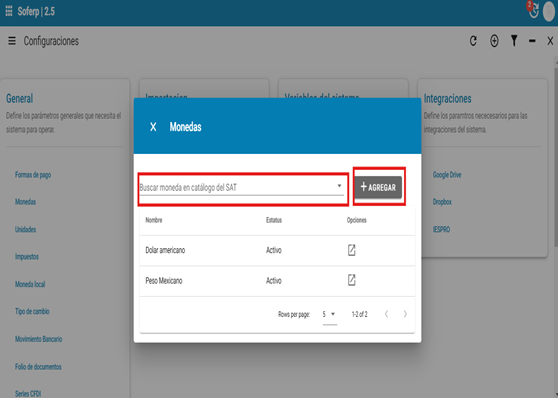Open the hamburger menu next to Configuraciones
This screenshot has width=558, height=398.
[12, 41]
